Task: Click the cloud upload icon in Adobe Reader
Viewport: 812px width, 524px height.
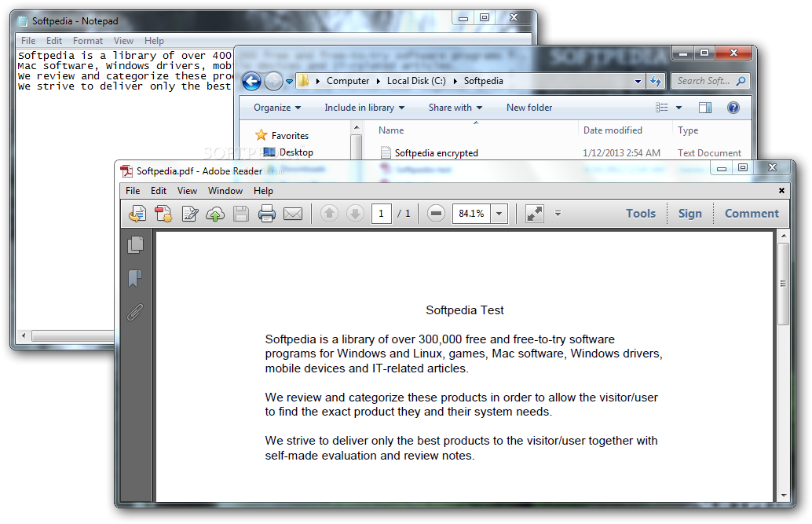Action: click(x=215, y=214)
